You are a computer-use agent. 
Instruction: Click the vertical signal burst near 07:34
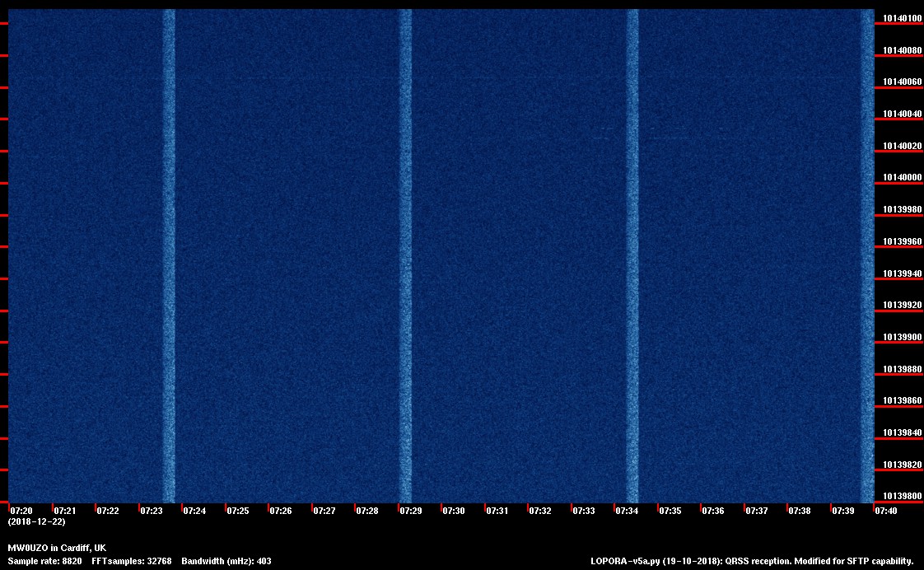[632, 255]
